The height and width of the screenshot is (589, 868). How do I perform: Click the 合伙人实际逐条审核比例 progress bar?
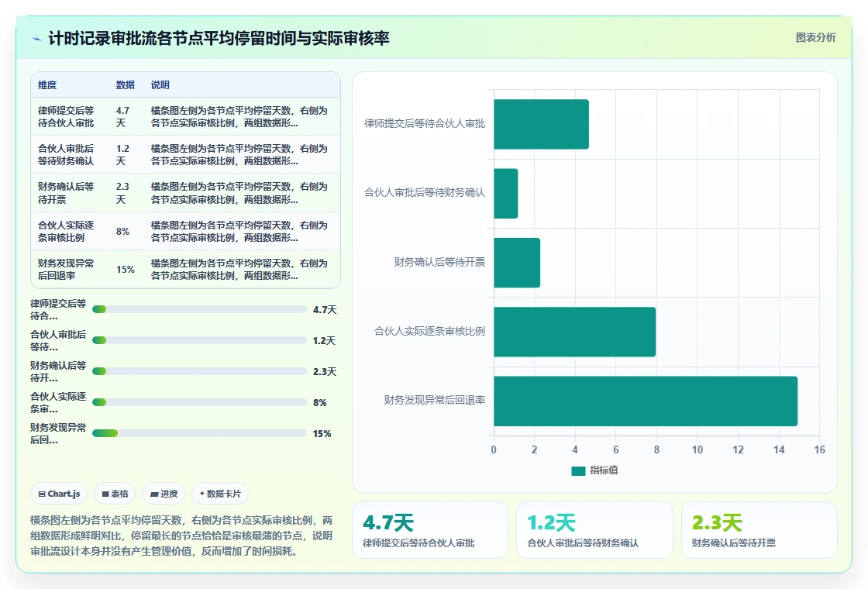click(x=199, y=402)
